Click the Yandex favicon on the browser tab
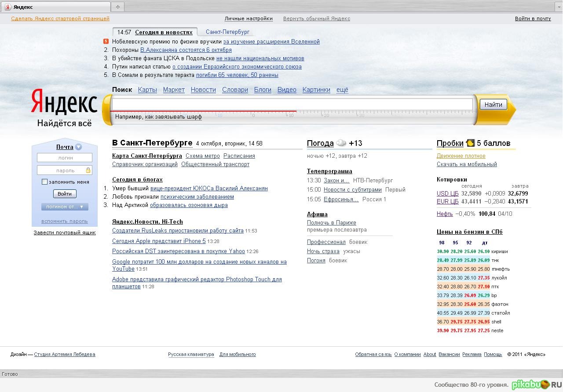Image resolution: width=563 pixels, height=392 pixels. point(8,7)
